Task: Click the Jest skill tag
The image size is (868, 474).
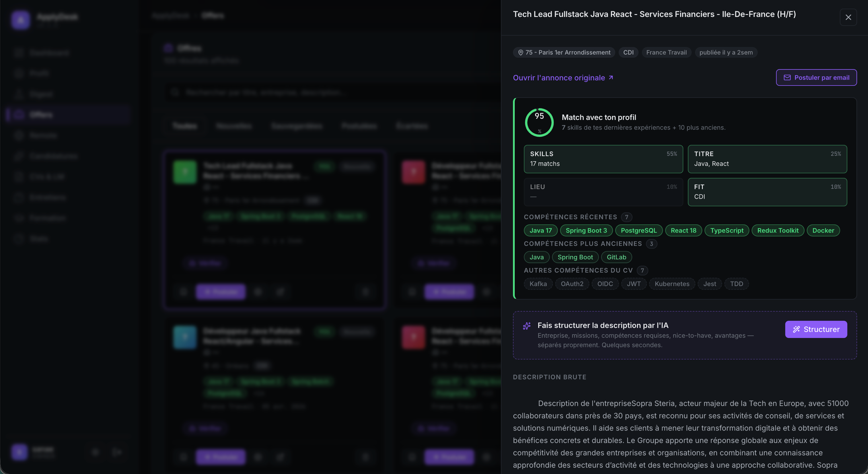Action: click(x=709, y=284)
